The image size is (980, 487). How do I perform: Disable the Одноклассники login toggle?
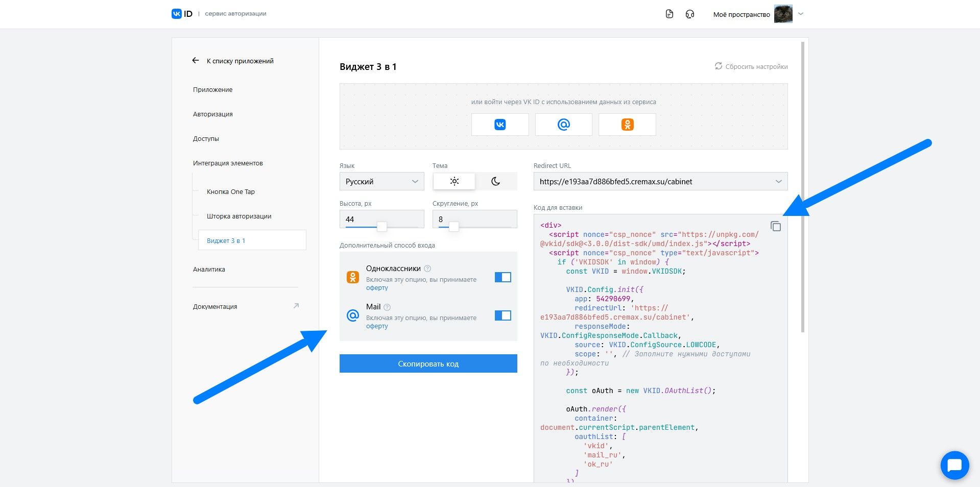point(503,277)
